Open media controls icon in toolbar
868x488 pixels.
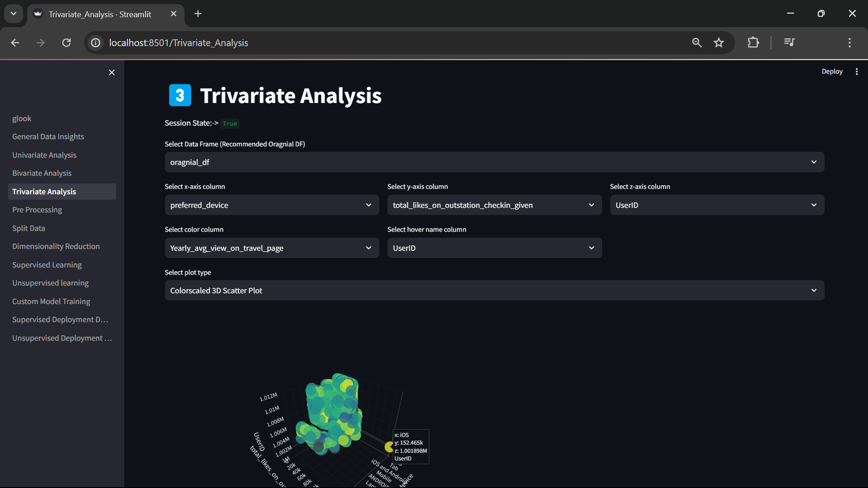(789, 42)
